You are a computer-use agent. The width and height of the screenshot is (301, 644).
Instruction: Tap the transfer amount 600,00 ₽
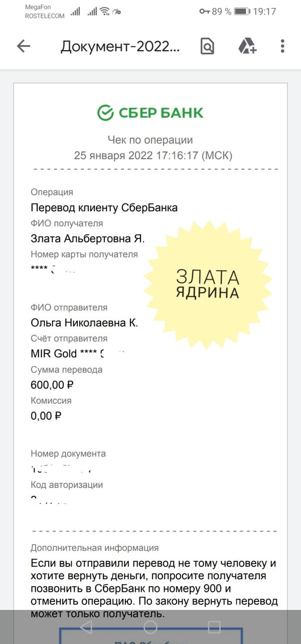tap(52, 385)
